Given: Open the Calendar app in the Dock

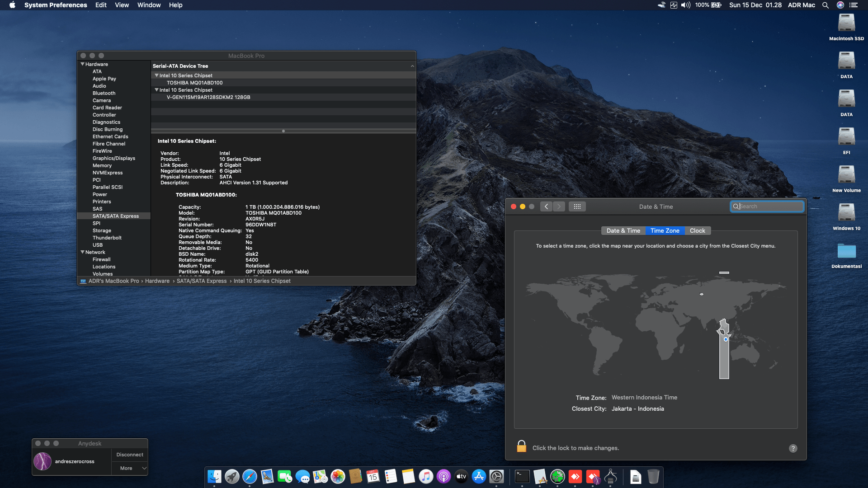Looking at the screenshot, I should [x=373, y=477].
